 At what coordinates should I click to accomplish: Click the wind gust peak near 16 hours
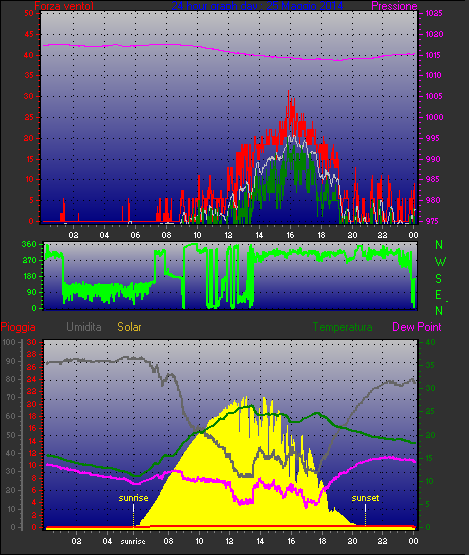point(289,93)
